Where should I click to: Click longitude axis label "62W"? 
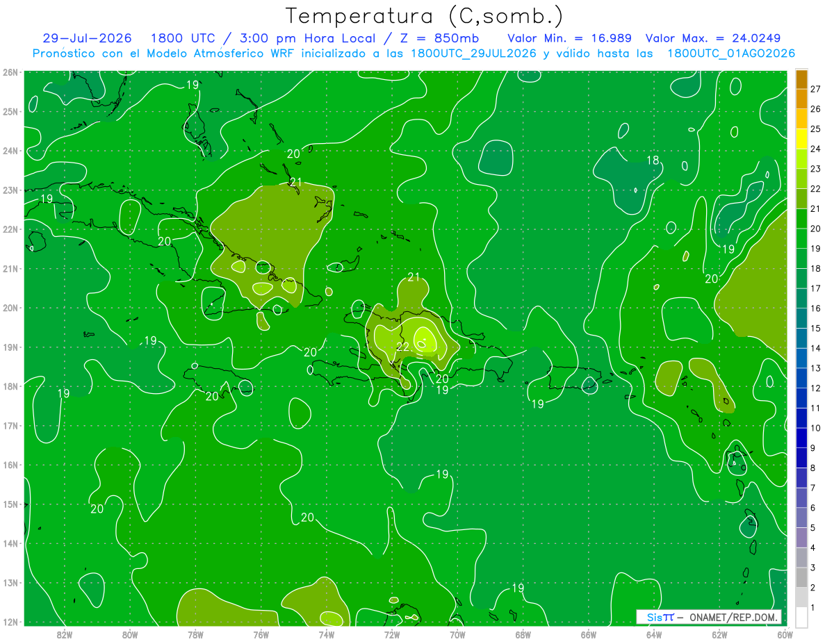click(x=719, y=634)
